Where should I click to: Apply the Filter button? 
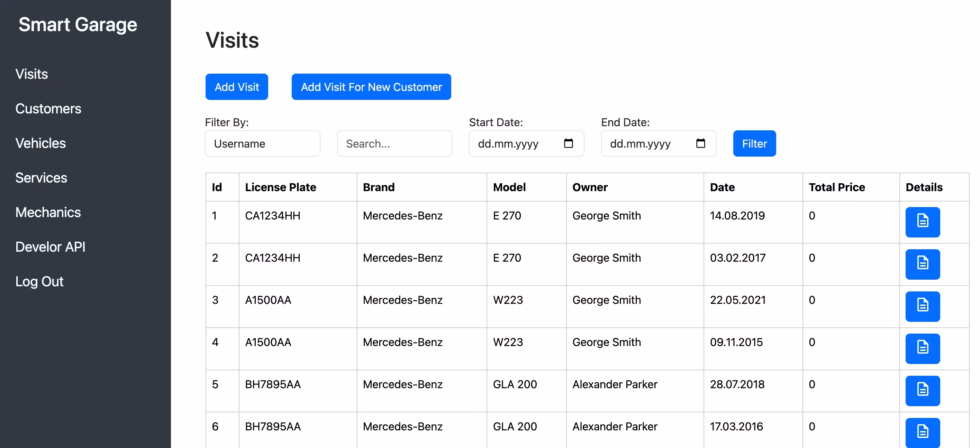pos(754,144)
